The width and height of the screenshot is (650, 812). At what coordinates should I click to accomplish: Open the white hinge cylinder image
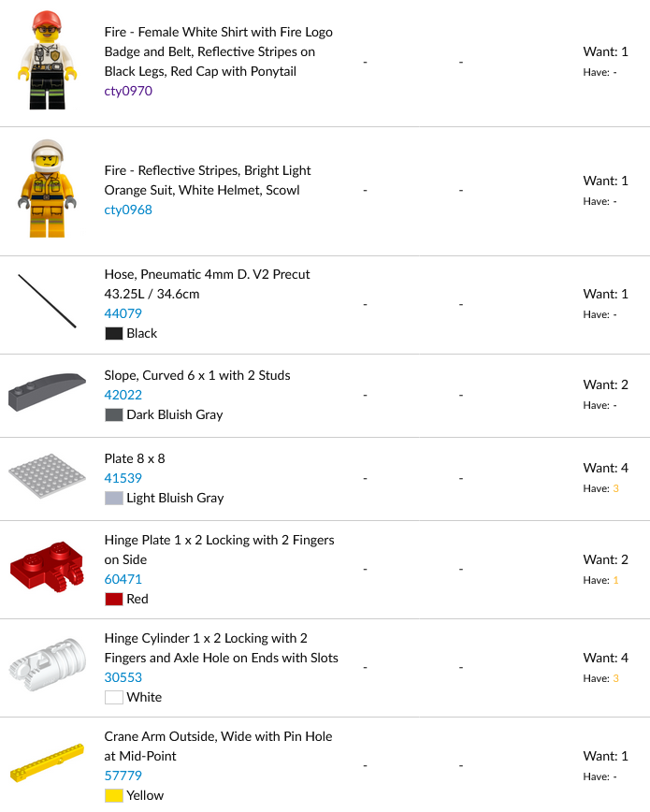(47, 666)
